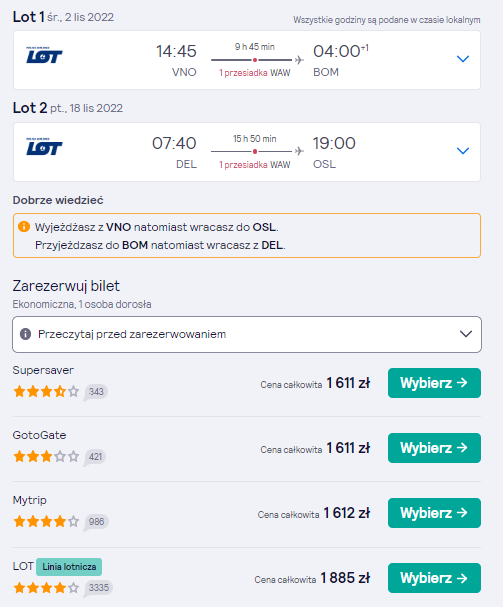Choose GotoGate offer with Wybierz button
503x607 pixels.
[434, 448]
